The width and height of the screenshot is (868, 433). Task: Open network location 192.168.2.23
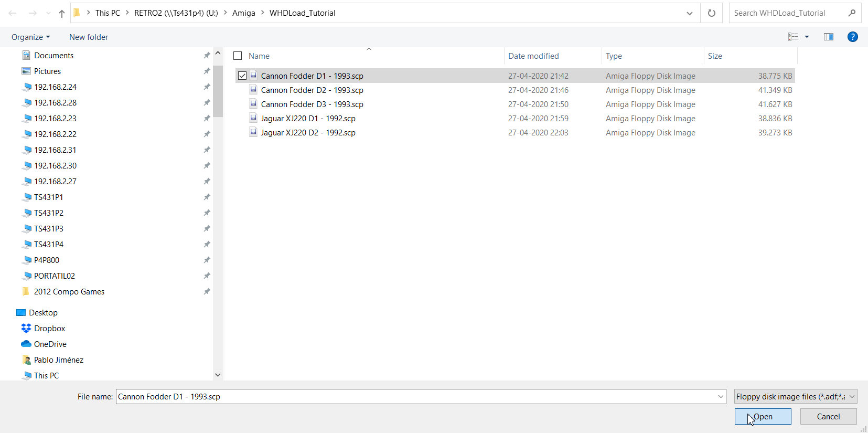coord(55,118)
